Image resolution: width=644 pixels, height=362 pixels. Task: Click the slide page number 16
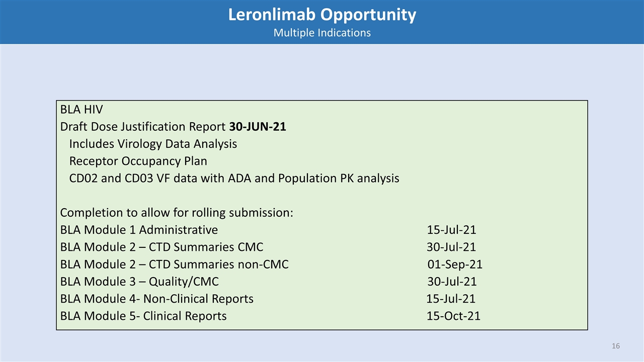pyautogui.click(x=616, y=346)
